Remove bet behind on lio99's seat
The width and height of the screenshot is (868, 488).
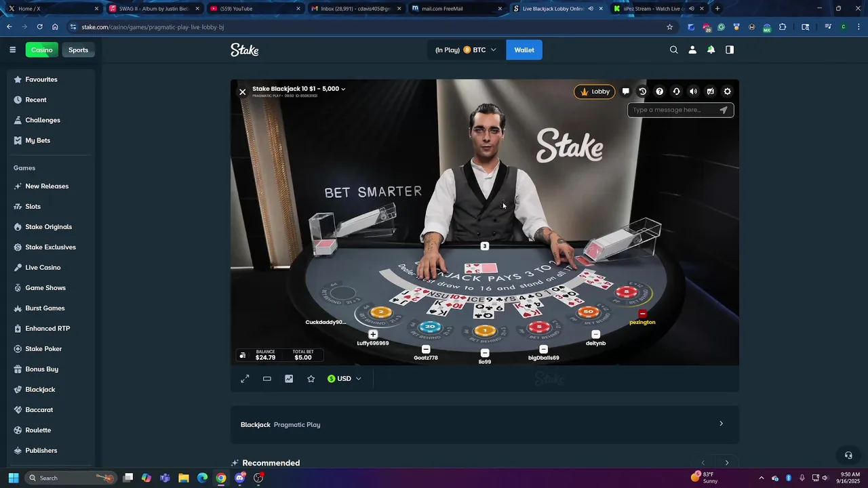point(485,353)
